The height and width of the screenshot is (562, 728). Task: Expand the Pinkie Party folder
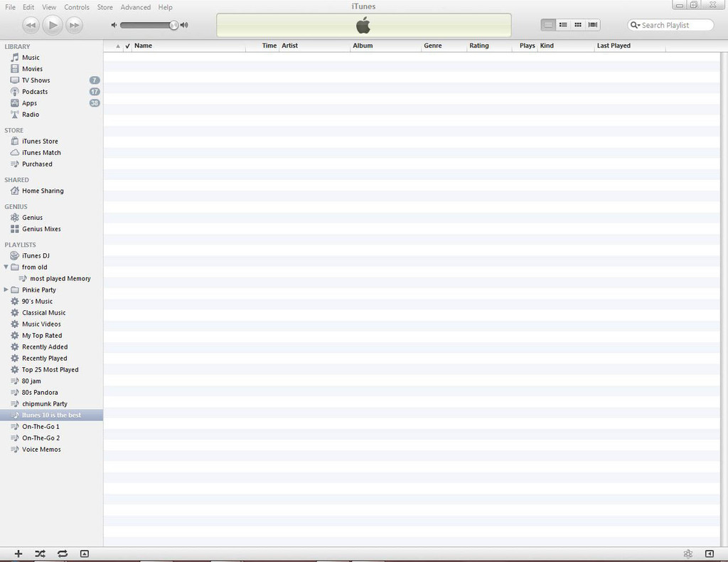pos(6,290)
